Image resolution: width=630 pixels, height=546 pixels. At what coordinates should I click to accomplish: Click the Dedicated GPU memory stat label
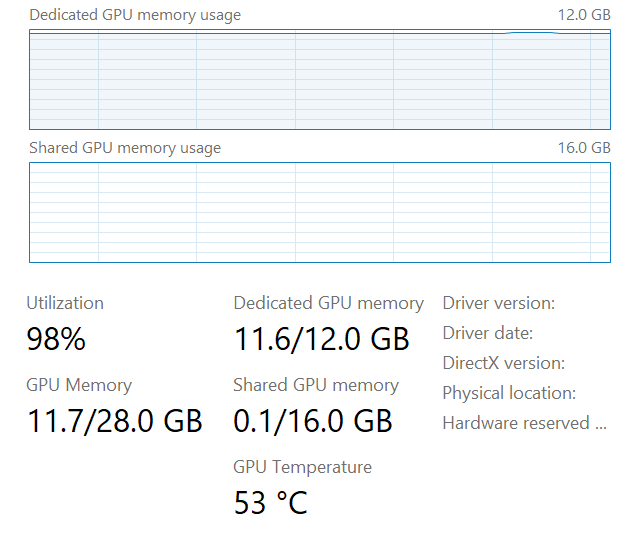pyautogui.click(x=329, y=303)
